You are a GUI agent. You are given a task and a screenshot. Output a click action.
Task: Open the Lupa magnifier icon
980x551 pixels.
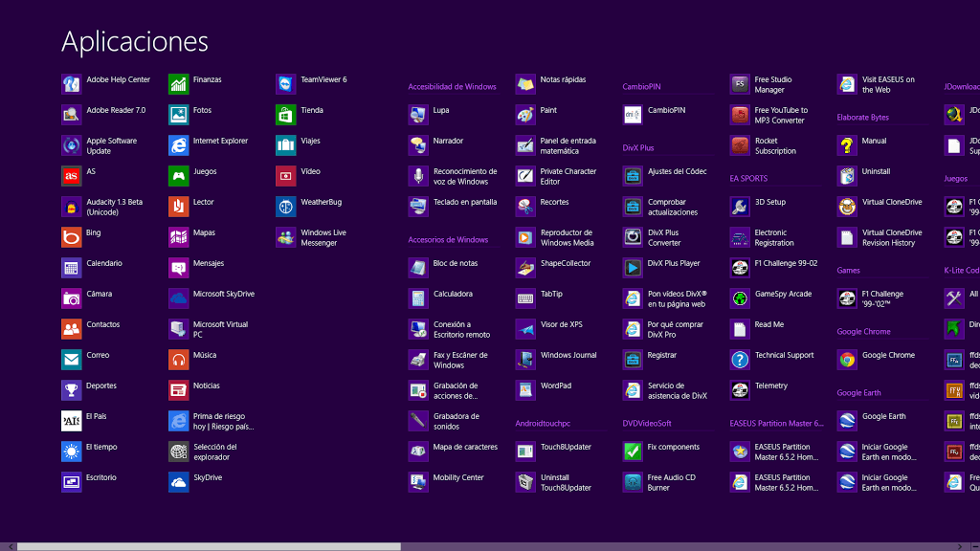[x=418, y=115]
